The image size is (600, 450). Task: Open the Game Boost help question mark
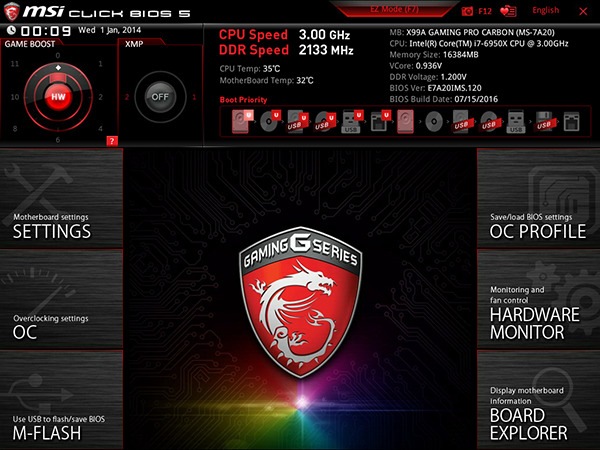112,141
